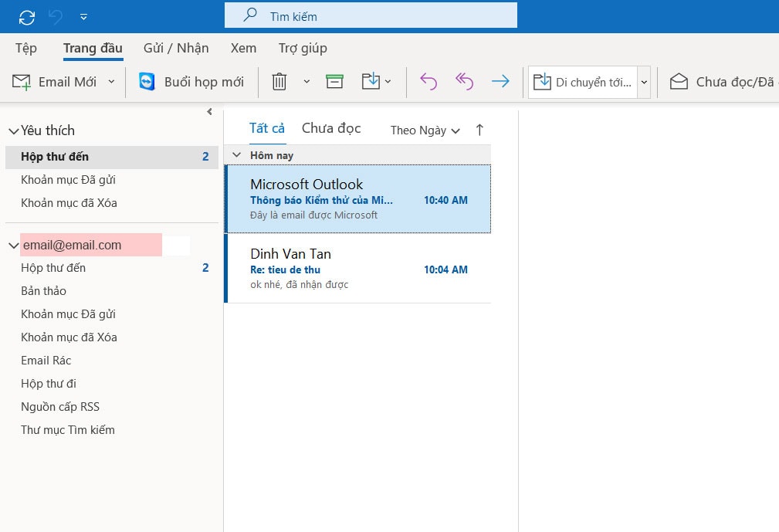The image size is (779, 532).
Task: Click the 10:40 AM timestamp
Action: point(445,200)
